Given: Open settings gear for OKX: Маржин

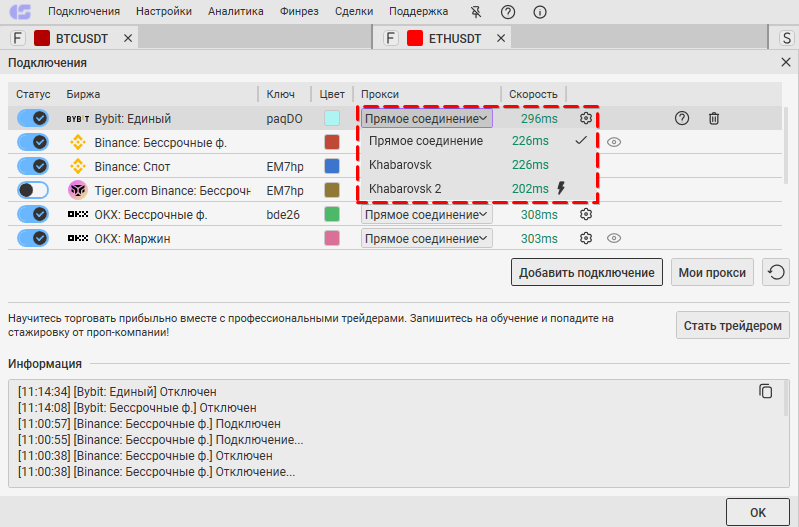Looking at the screenshot, I should click(586, 238).
